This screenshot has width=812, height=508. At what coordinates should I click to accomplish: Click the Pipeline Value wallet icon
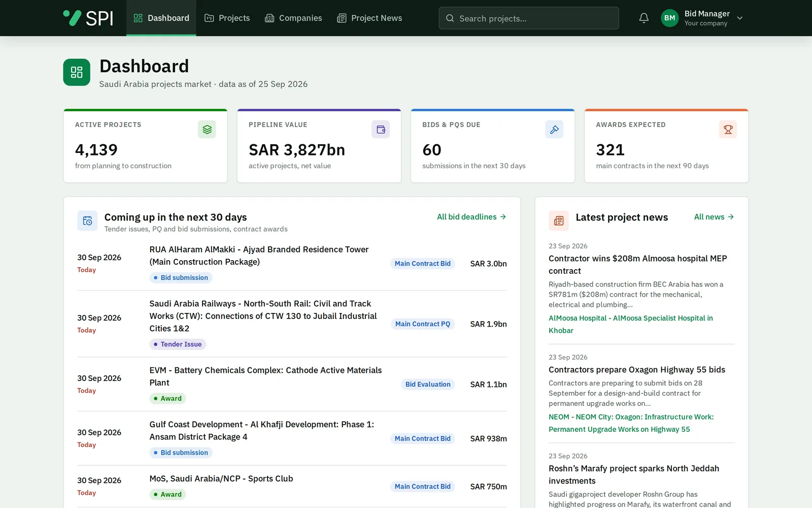pyautogui.click(x=381, y=130)
